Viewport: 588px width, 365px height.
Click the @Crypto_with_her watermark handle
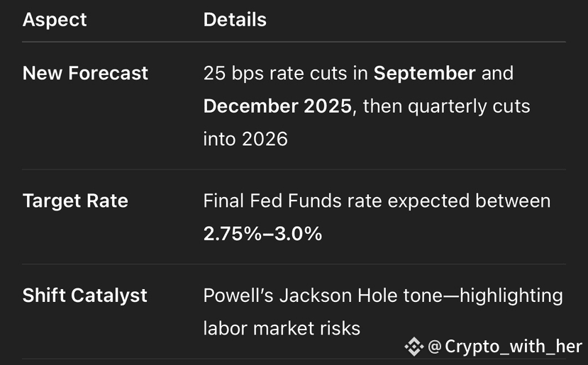click(x=505, y=347)
